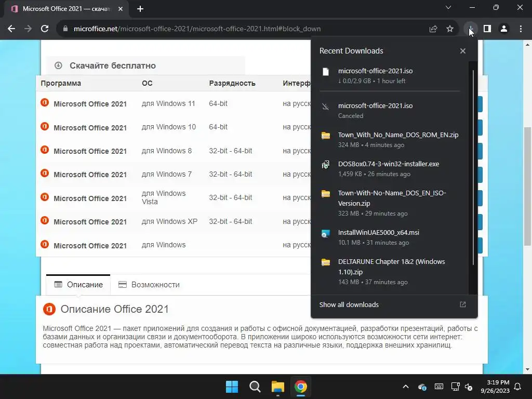Viewport: 532px width, 399px height.
Task: Click the downloads toolbar icon
Action: (x=470, y=29)
